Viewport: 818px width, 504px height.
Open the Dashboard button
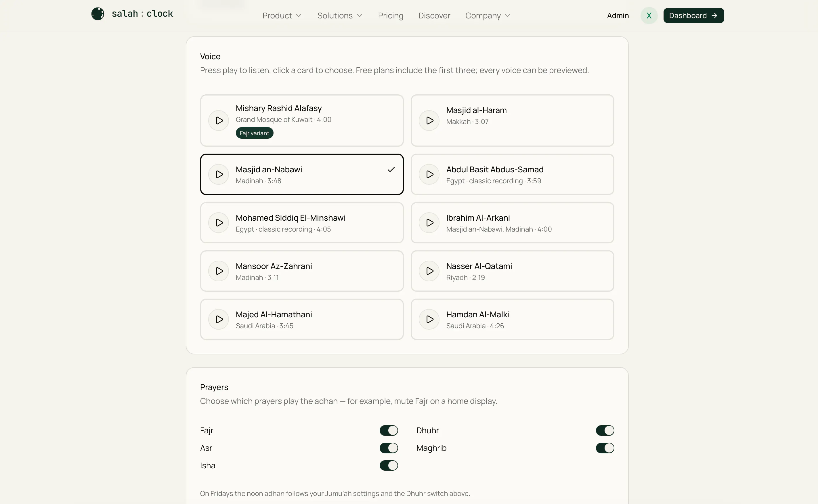click(x=693, y=15)
